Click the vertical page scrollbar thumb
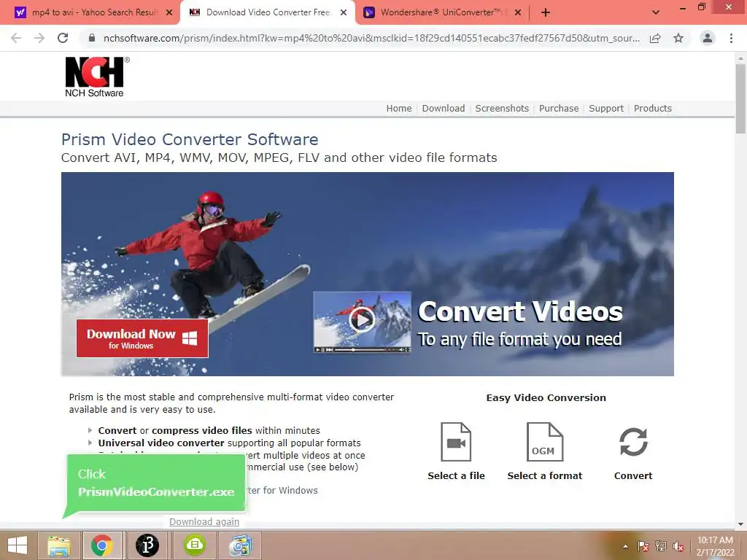 [740, 98]
